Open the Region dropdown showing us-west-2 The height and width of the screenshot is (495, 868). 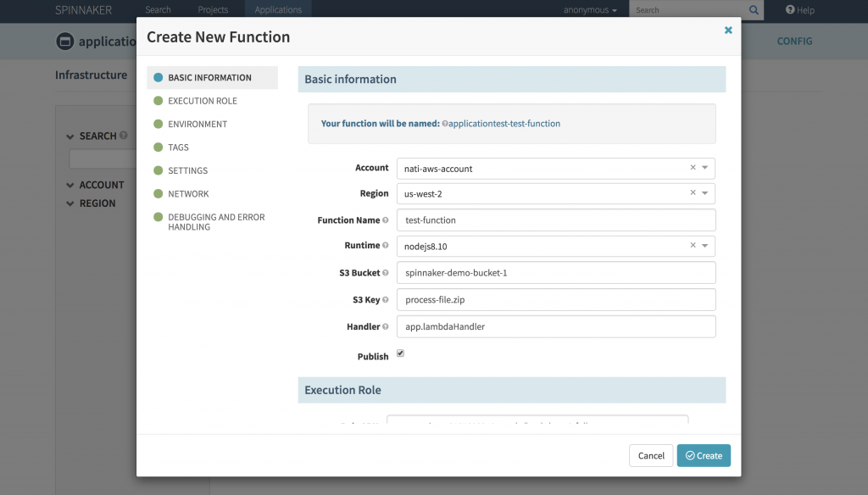tap(703, 193)
